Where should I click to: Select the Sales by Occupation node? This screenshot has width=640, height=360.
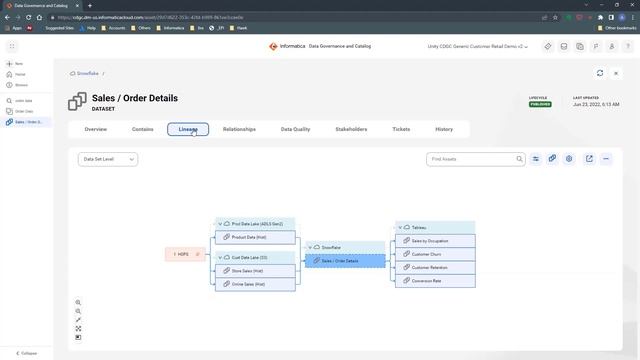tap(435, 241)
